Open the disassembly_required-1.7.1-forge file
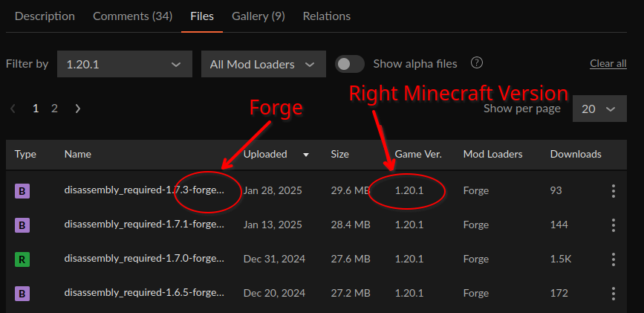Screen dimensions: 644x313 [x=143, y=225]
